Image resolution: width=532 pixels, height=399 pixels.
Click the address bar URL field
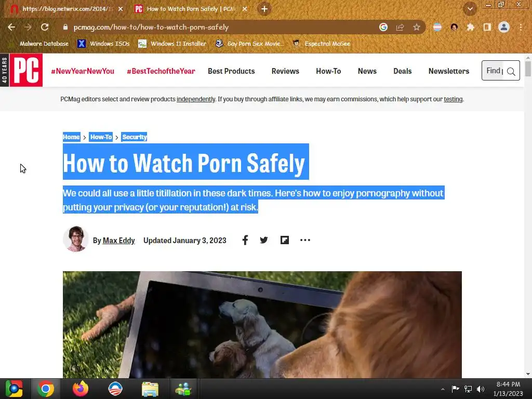217,27
